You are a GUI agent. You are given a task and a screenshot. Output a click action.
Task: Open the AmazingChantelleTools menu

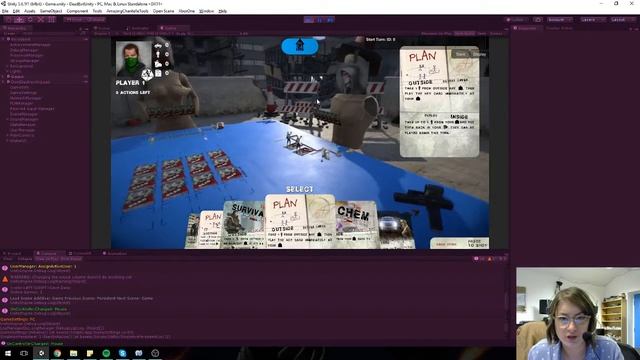(x=127, y=11)
